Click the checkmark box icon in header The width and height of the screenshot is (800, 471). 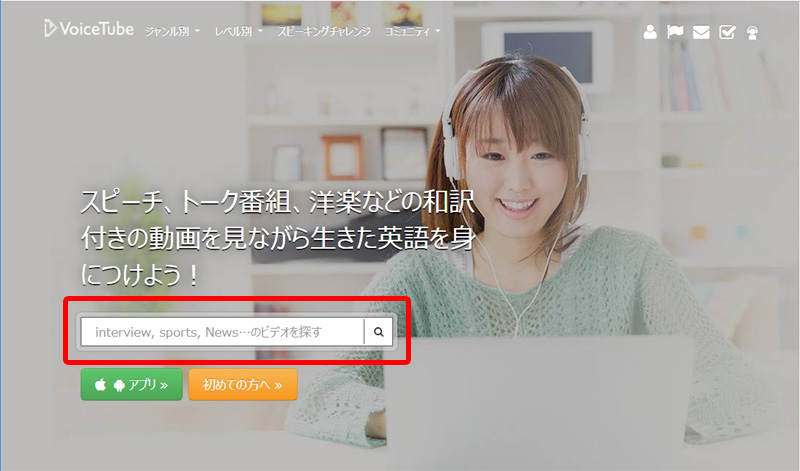point(727,31)
